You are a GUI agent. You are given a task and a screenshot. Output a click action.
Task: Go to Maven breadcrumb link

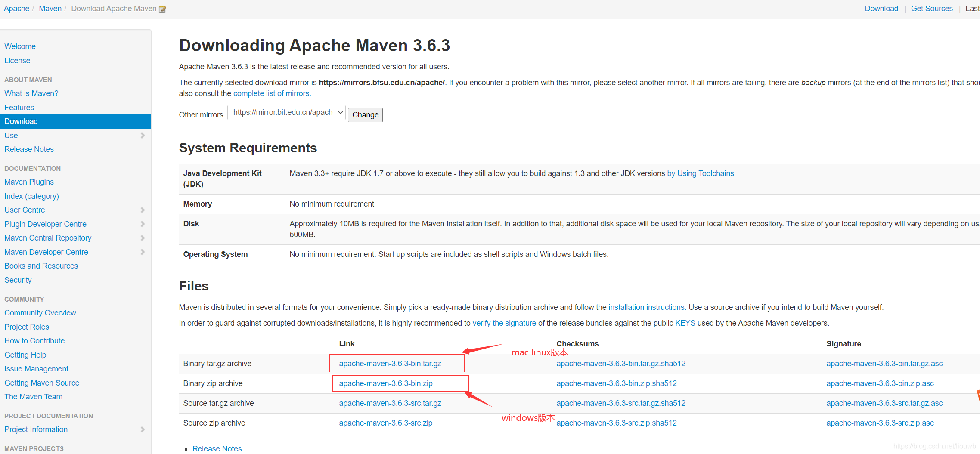pos(50,9)
